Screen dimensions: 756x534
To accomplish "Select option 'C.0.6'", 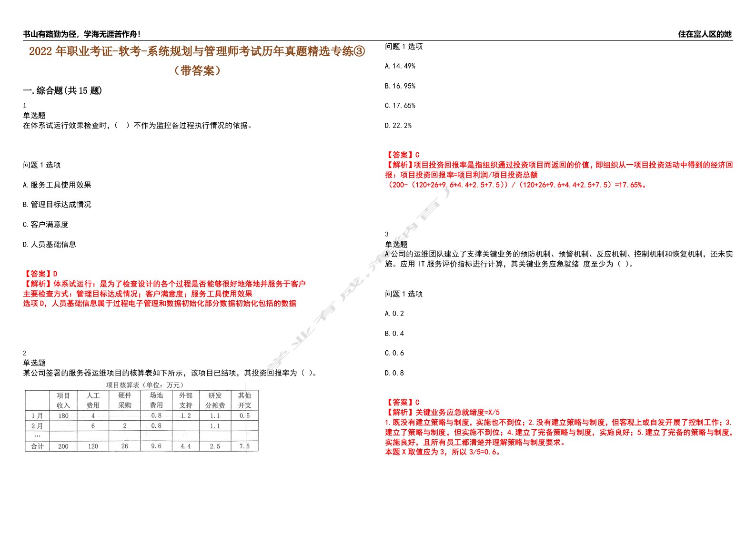I will point(394,353).
